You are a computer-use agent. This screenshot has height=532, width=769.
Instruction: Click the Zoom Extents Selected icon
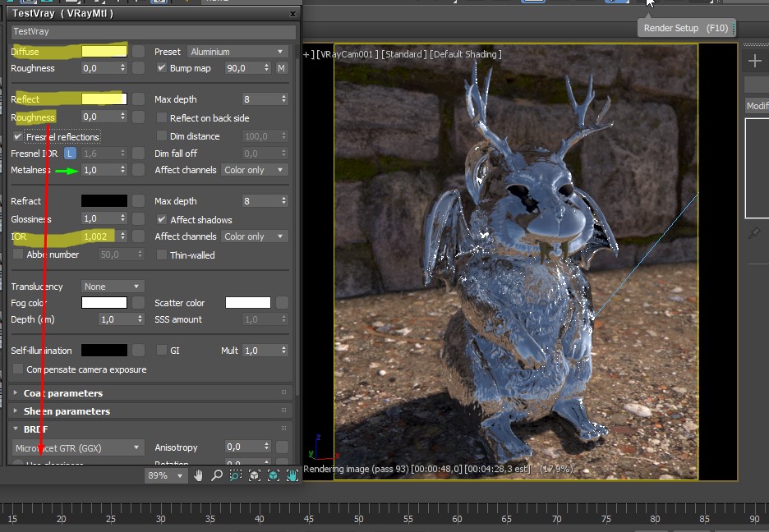click(273, 475)
